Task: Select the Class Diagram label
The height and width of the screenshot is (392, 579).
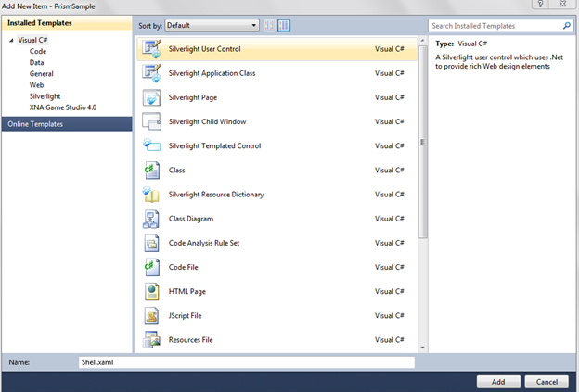Action: coord(191,219)
